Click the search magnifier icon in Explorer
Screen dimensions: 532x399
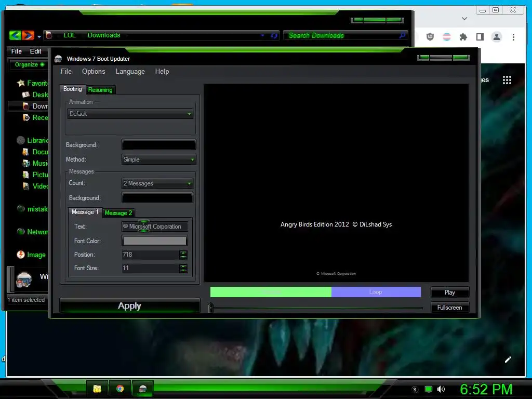[403, 35]
